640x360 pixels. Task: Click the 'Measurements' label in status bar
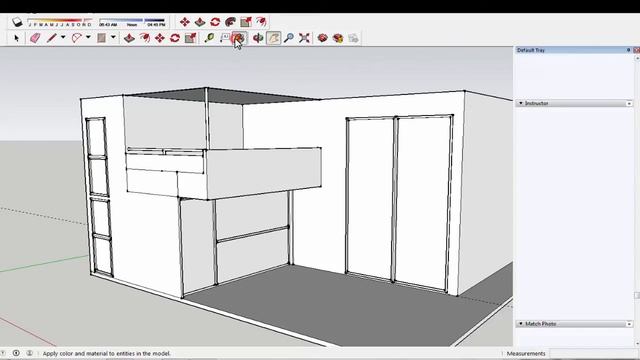526,353
